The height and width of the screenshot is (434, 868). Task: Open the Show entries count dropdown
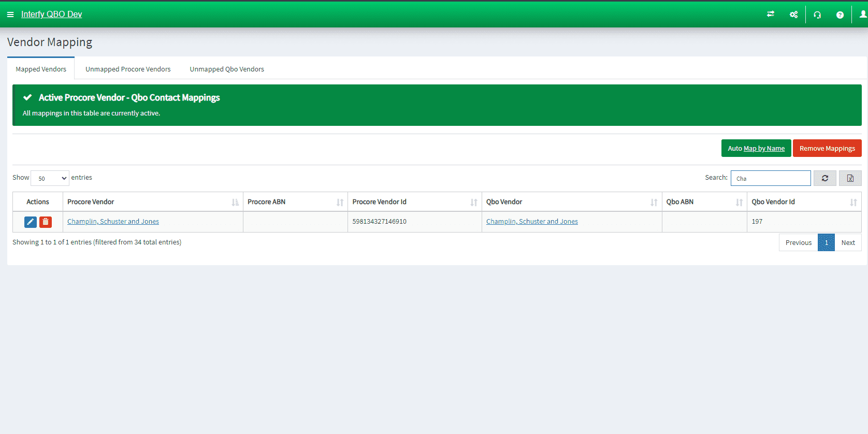click(50, 178)
